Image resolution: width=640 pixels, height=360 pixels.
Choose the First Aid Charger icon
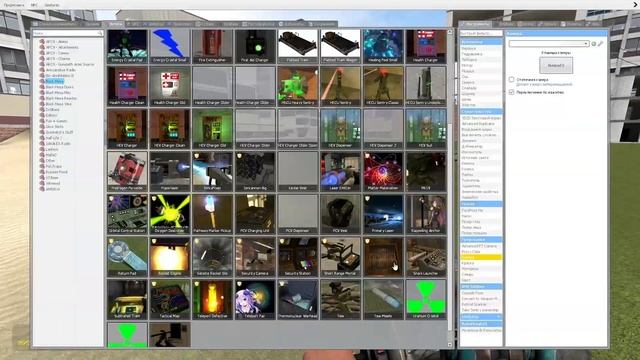pyautogui.click(x=255, y=46)
